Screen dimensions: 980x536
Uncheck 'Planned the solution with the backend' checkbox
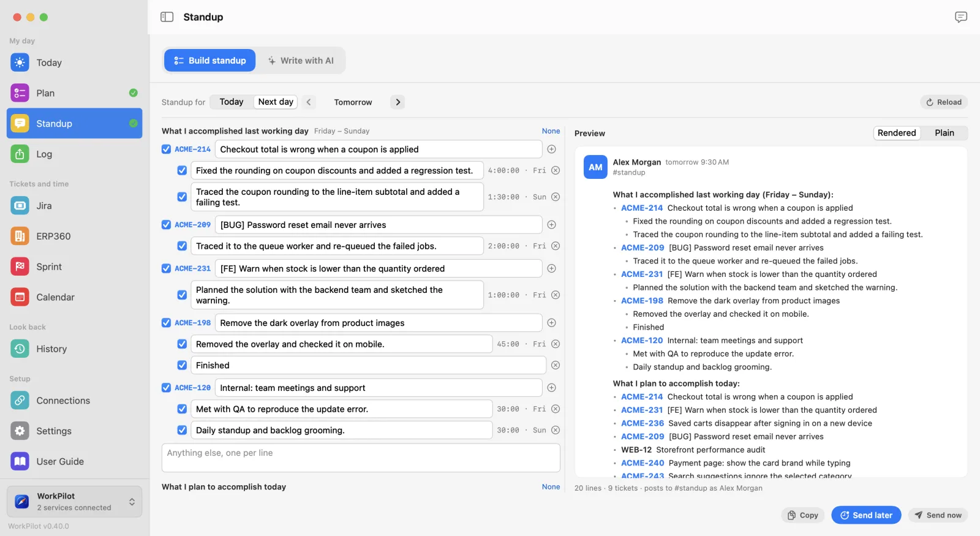[x=182, y=295]
